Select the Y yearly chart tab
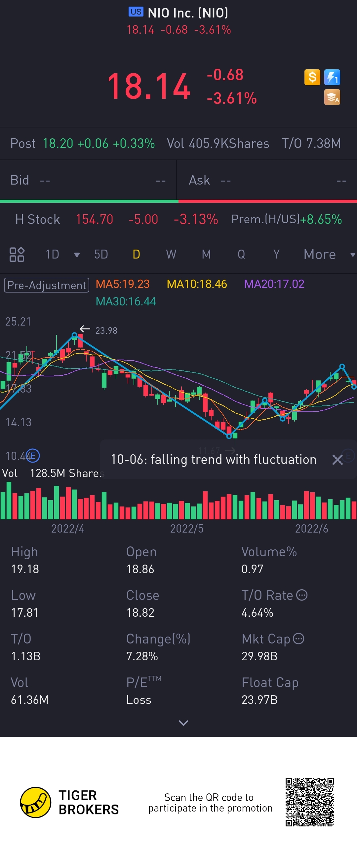This screenshot has height=868, width=357. 276,255
